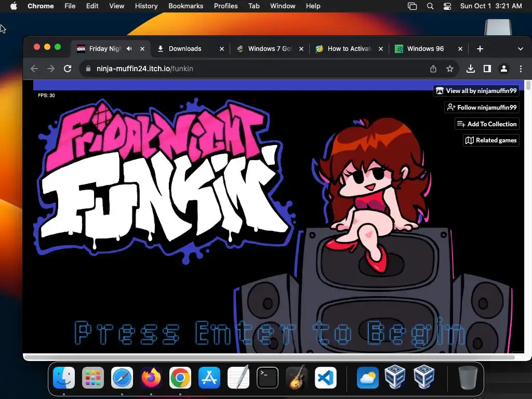
Task: Open the Weather app in Dock
Action: (x=368, y=378)
